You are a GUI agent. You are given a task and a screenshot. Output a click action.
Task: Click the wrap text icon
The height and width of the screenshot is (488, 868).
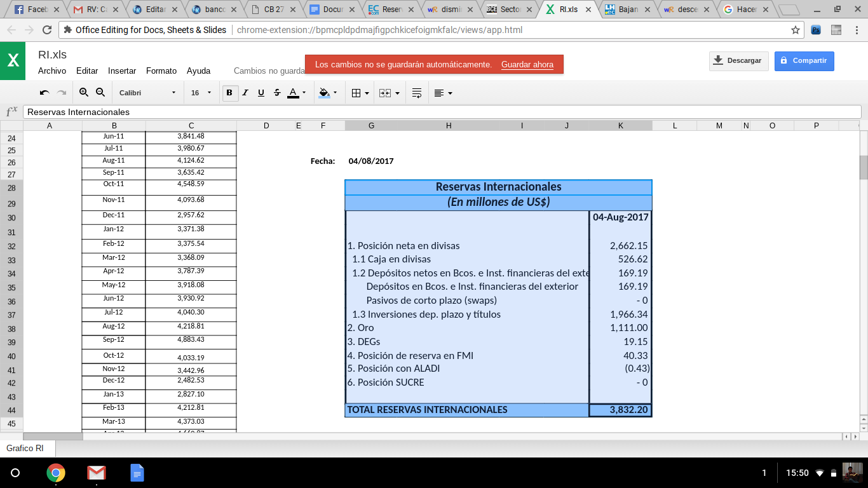pyautogui.click(x=417, y=93)
